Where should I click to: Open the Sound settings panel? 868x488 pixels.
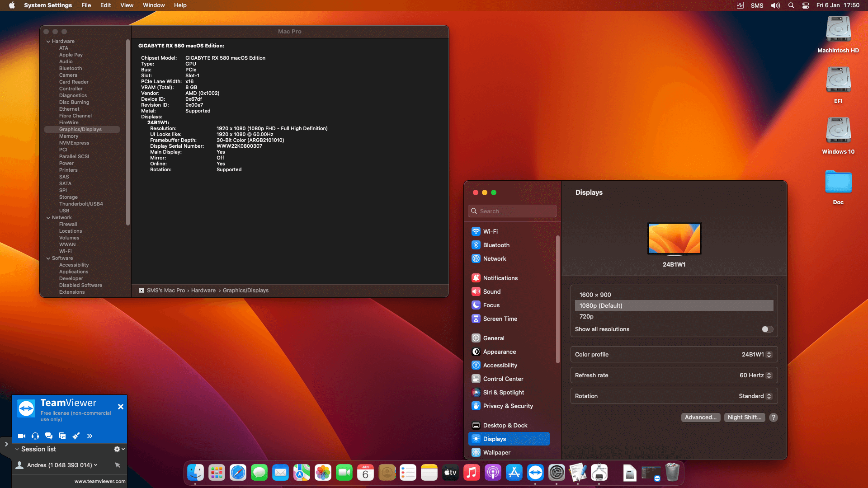pos(491,291)
